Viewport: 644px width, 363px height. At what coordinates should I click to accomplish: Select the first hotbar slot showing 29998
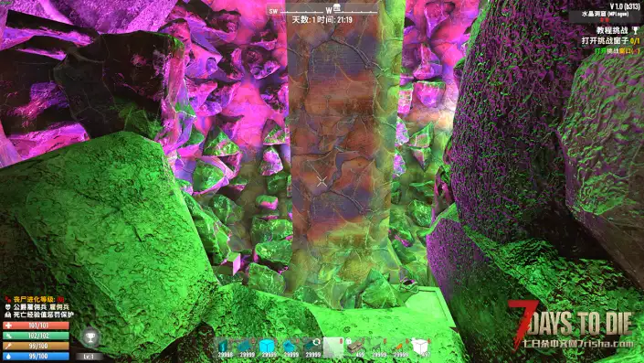[224, 347]
